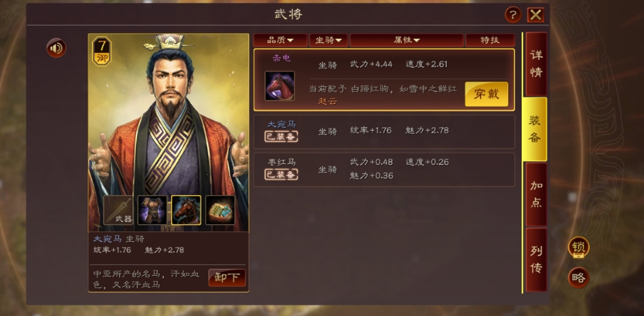
Task: Expand the 属性 attribute sort dropdown
Action: point(406,40)
